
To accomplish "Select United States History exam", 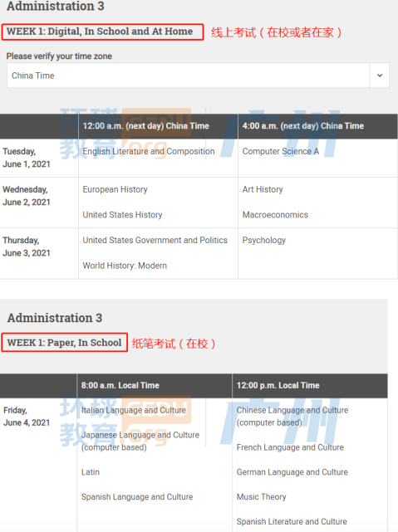I will 123,215.
